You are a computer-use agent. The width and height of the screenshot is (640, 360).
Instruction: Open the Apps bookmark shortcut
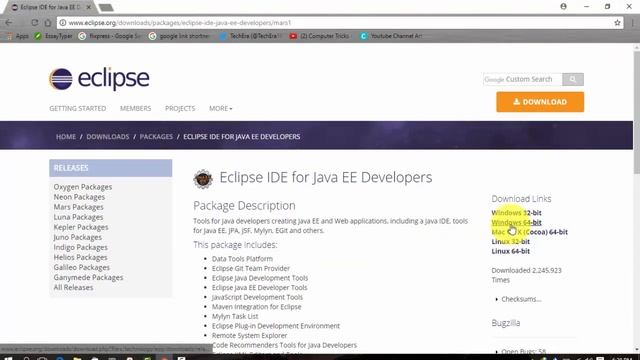[x=18, y=36]
